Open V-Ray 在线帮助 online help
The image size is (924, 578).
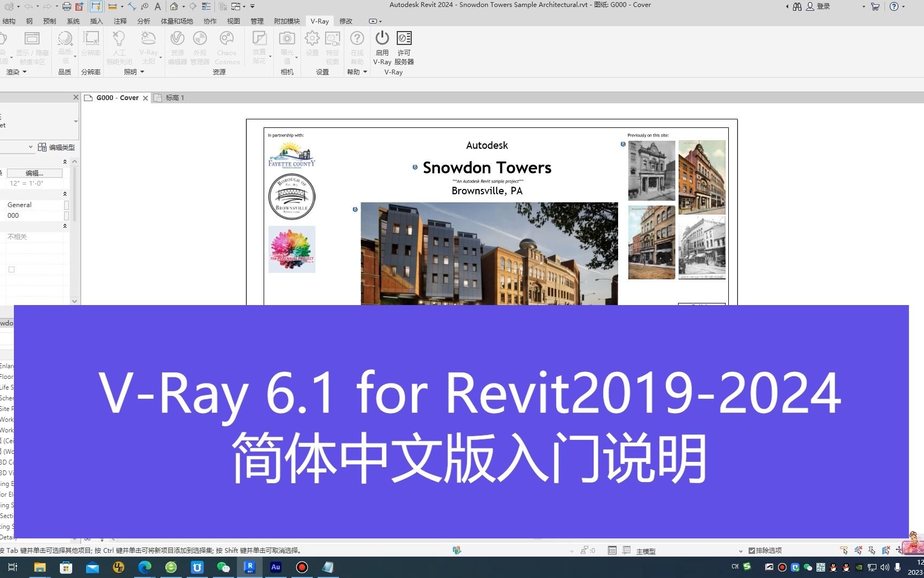point(356,38)
